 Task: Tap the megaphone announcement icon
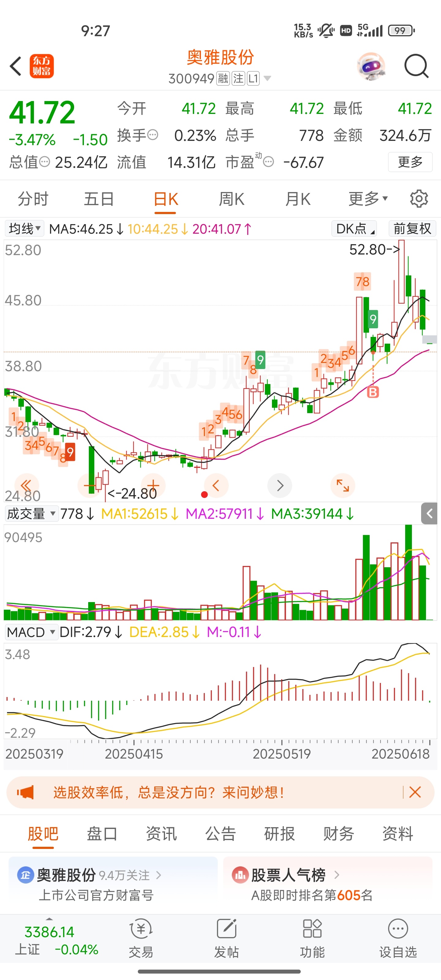[25, 793]
